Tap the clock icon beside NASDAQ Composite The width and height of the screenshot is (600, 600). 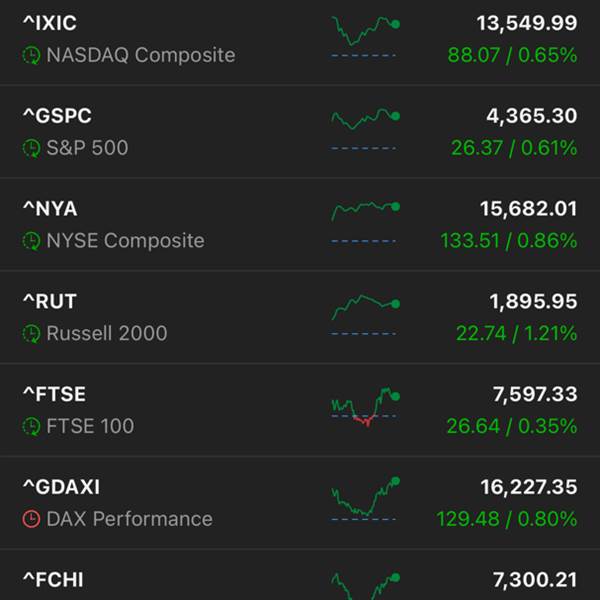click(x=31, y=55)
